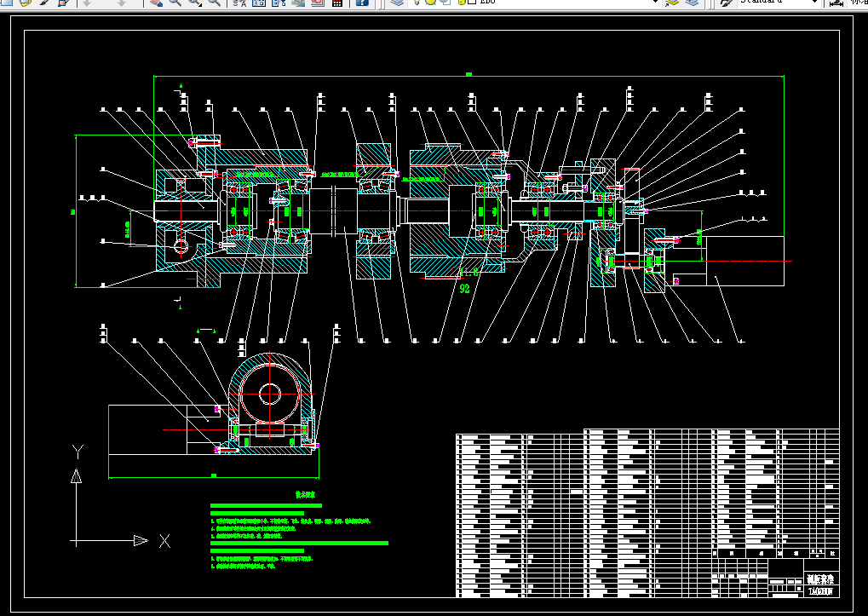
Task: Open the dimension style combo box
Action: (x=858, y=3)
